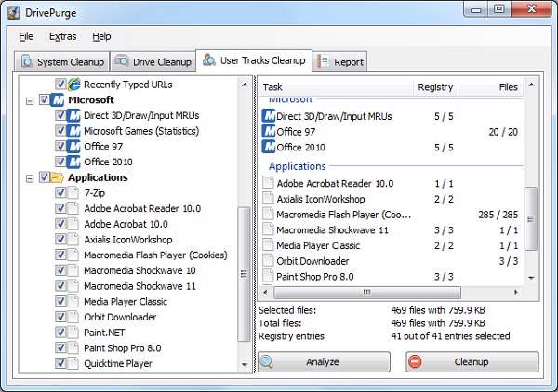Click the Office 97 icon in the left tree

pyautogui.click(x=73, y=147)
